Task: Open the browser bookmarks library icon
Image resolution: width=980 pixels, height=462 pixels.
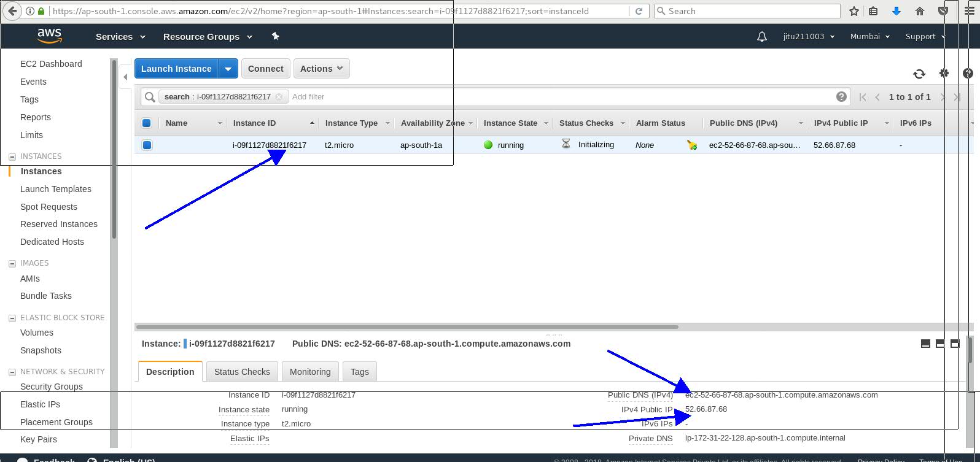Action: [x=873, y=11]
